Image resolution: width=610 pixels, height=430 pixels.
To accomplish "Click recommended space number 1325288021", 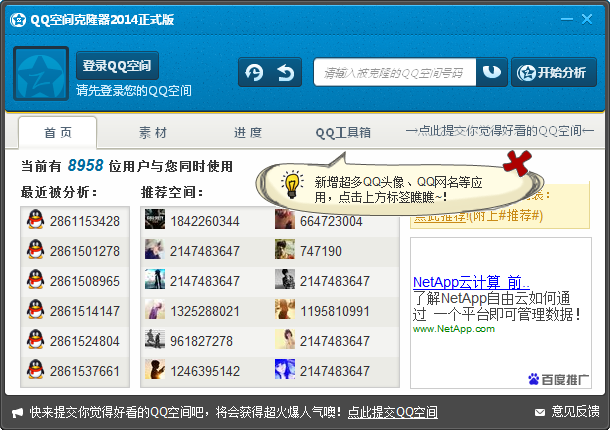I will pyautogui.click(x=205, y=311).
